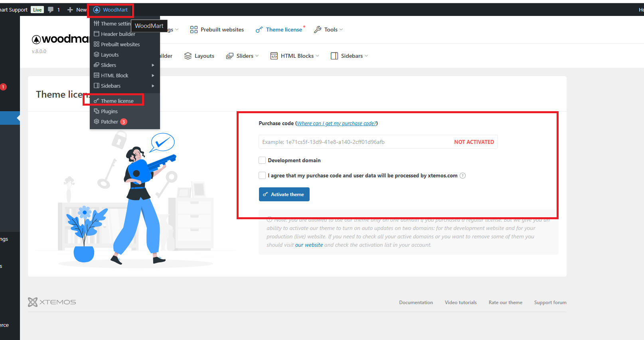644x340 pixels.
Task: Click the woodmart logo in page header
Action: (x=61, y=39)
